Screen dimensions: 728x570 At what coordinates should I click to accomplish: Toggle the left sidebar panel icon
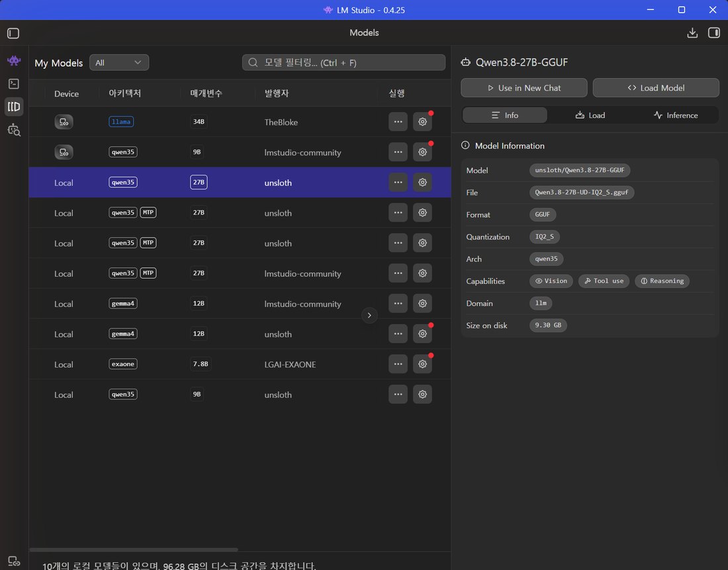coord(13,33)
